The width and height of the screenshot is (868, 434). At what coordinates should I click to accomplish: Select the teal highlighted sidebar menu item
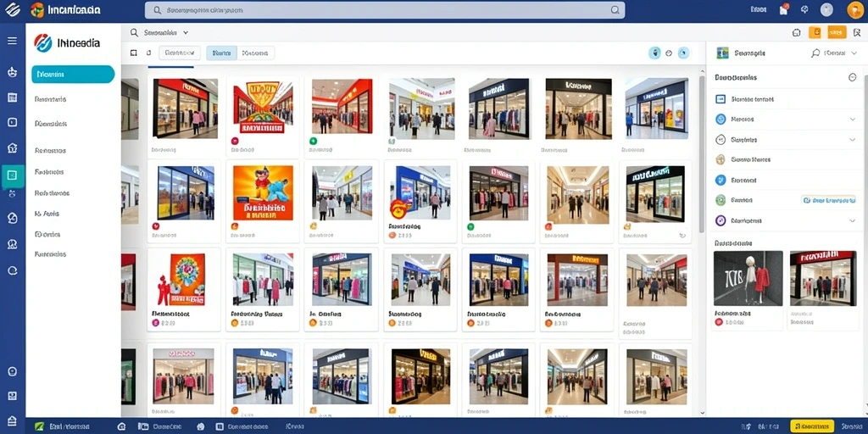[x=73, y=75]
